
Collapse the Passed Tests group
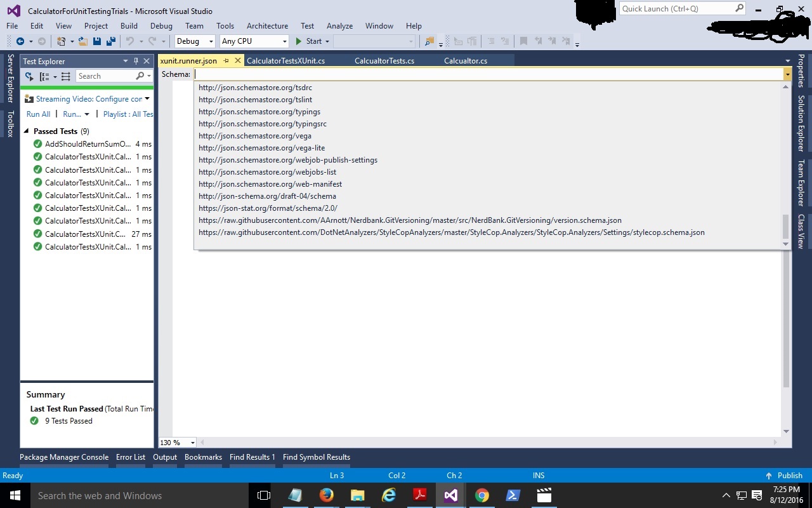[27, 131]
